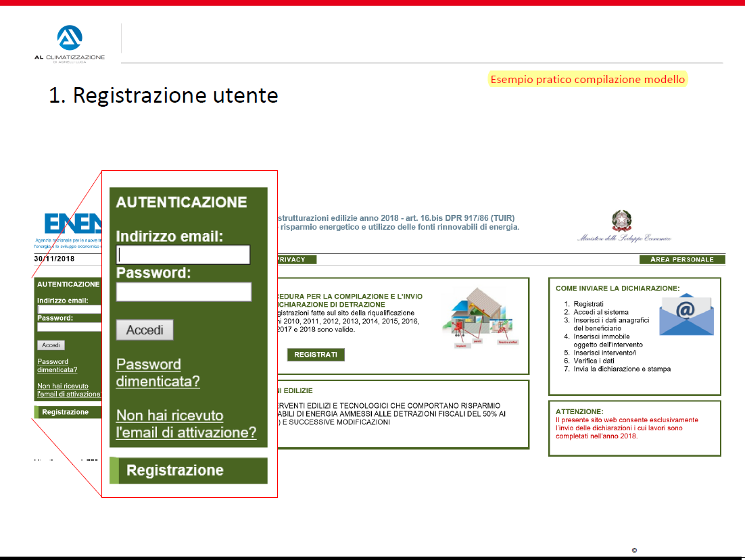Click the red 'Il presente sito web consente' notice
745x560 pixels.
click(627, 428)
